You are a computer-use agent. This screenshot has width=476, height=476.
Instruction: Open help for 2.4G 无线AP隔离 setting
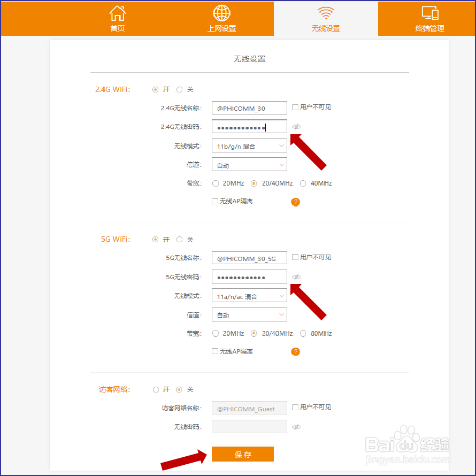[295, 202]
